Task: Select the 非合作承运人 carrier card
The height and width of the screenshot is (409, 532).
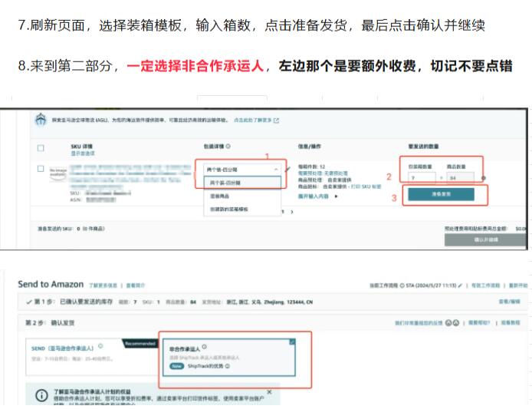Action: [x=229, y=358]
